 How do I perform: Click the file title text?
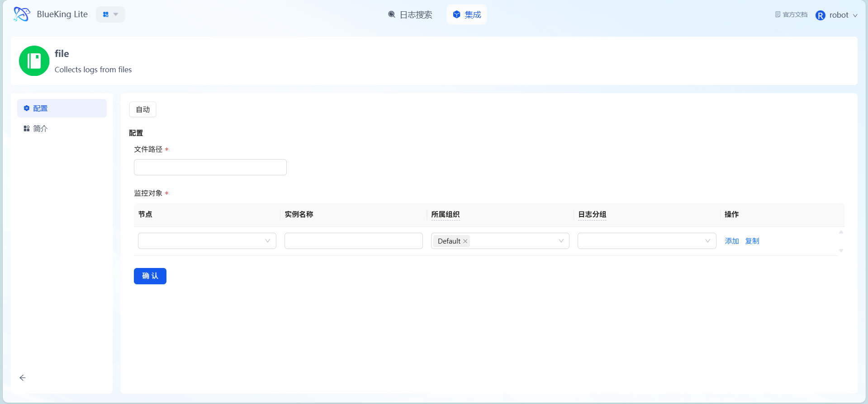tap(62, 54)
